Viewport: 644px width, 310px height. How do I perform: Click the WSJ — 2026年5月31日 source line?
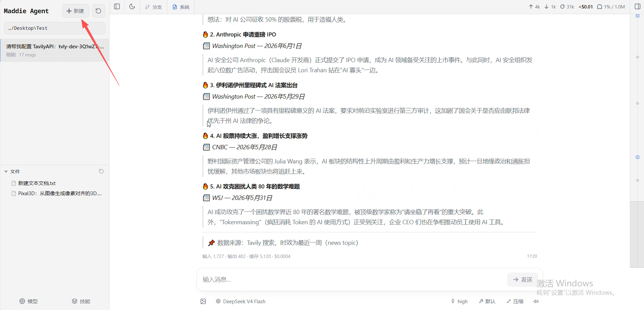tap(238, 198)
